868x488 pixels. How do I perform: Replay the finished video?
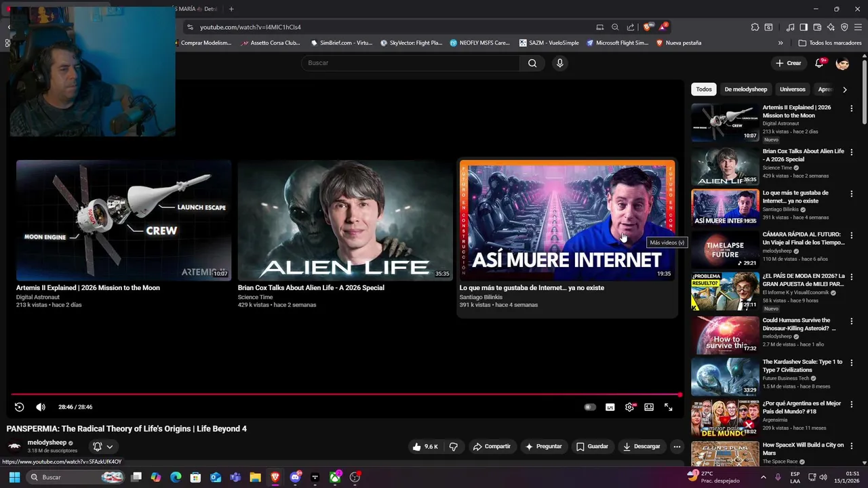click(19, 407)
